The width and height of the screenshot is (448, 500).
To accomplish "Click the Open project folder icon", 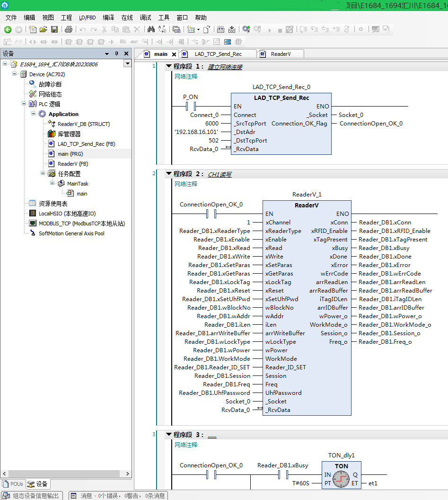I will [44, 29].
